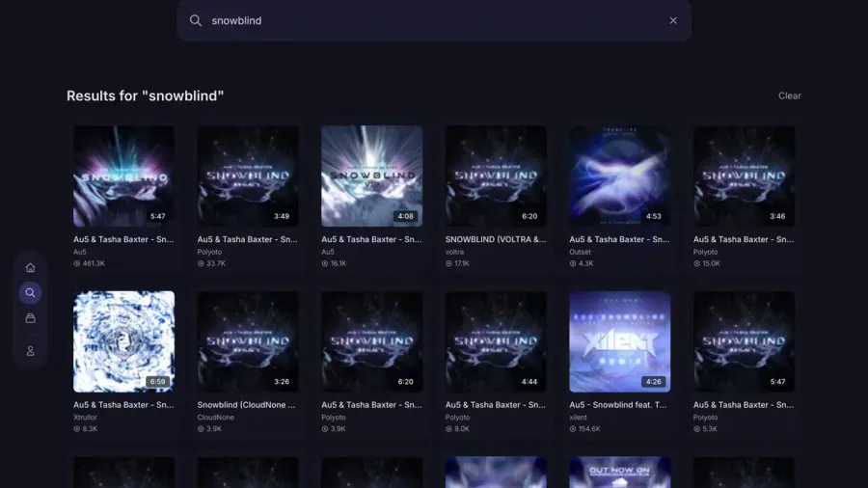Click the artist name "xilent"
The height and width of the screenshot is (488, 868).
point(578,418)
